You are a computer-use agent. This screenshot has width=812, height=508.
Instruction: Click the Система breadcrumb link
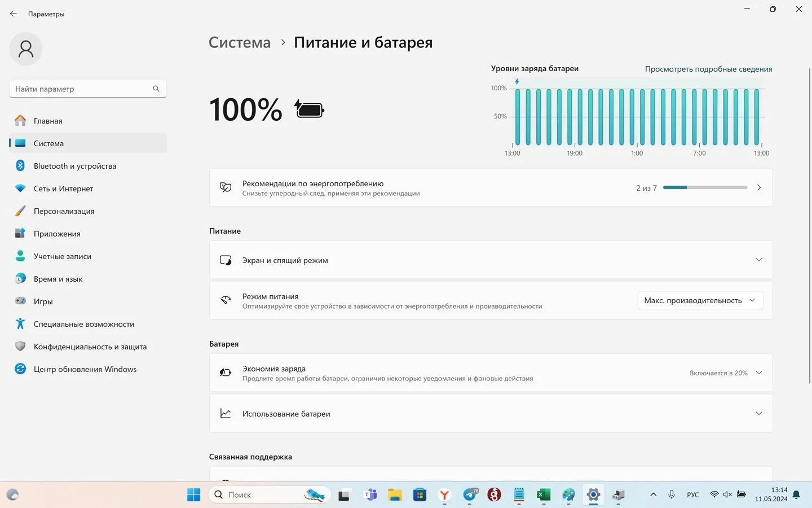coord(240,42)
